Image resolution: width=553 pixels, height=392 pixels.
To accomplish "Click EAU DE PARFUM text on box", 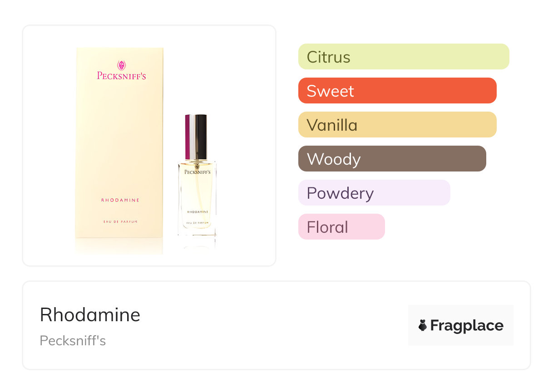I will click(120, 221).
